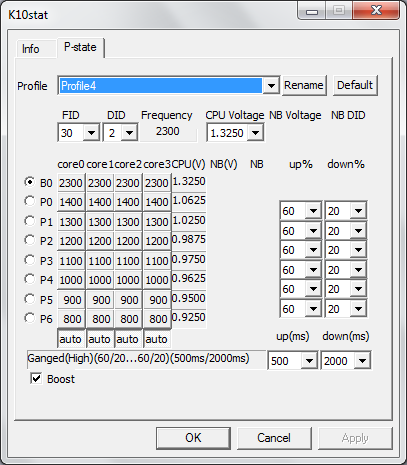Image resolution: width=407 pixels, height=465 pixels.
Task: Click the auto button under core2
Action: coord(128,339)
